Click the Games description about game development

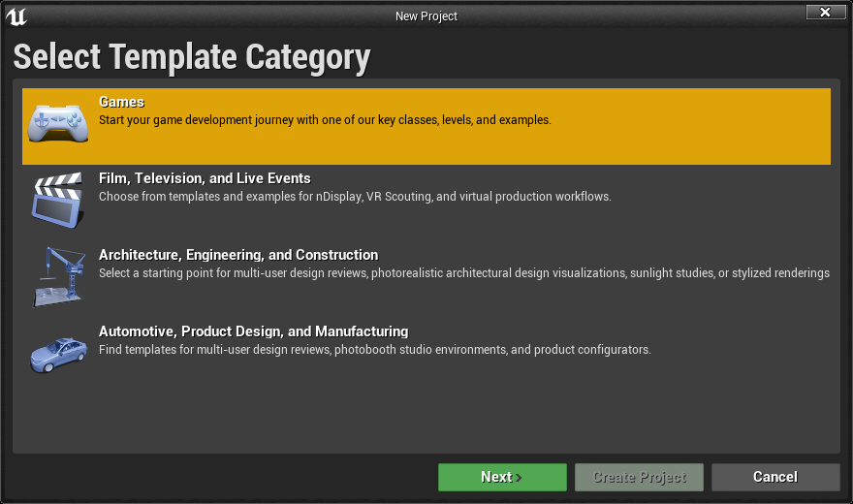pos(325,120)
